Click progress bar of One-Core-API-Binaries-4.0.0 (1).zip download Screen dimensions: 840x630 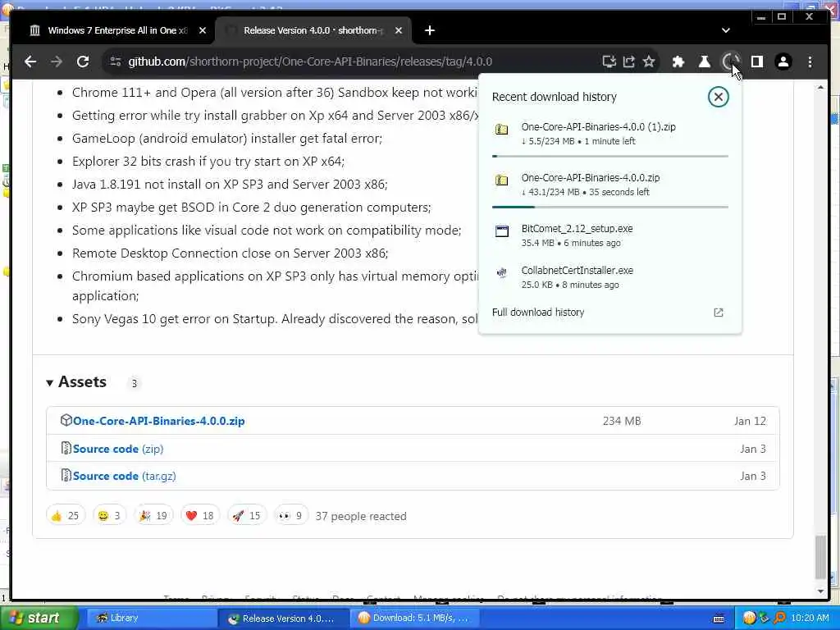(610, 157)
